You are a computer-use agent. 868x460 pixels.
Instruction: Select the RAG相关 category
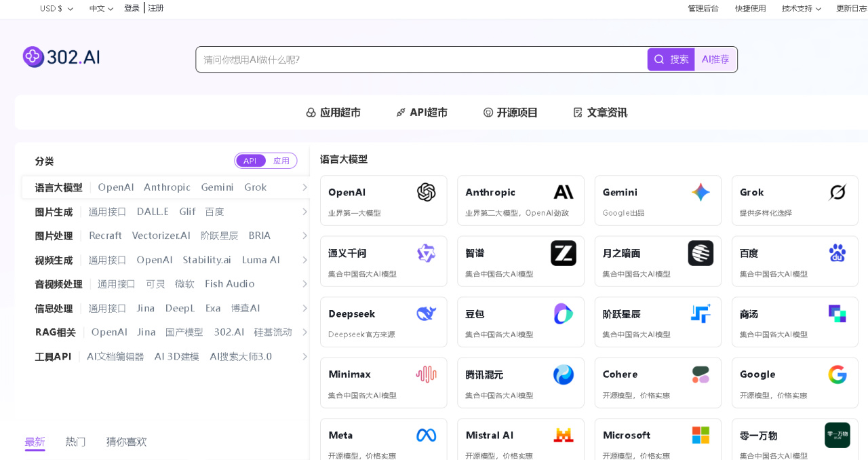[56, 332]
